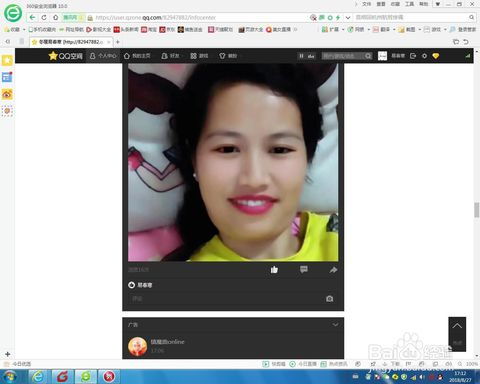Viewport: 480px width, 384px height.
Task: Click the comment bubble icon under photo
Action: click(304, 269)
